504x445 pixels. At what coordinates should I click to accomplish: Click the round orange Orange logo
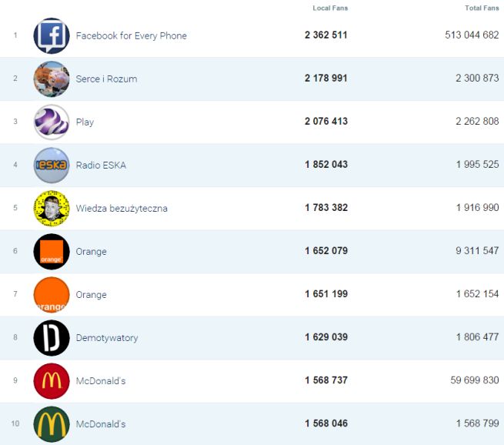[x=52, y=294]
